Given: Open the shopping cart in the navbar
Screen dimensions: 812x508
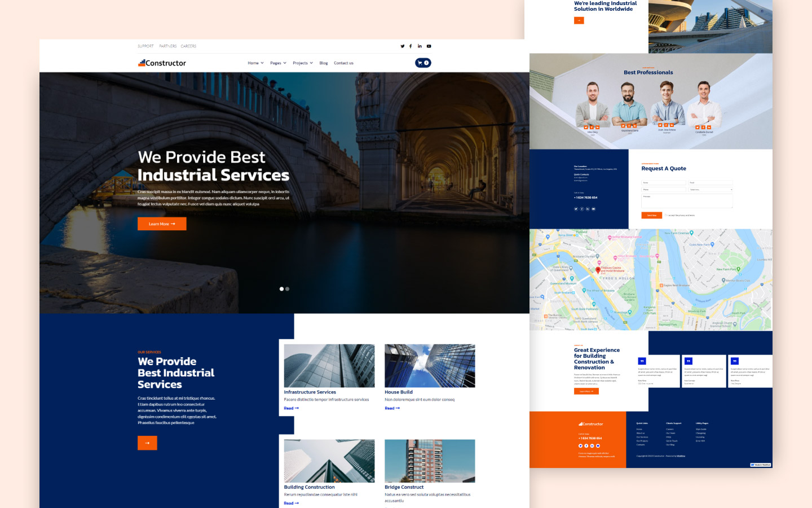Looking at the screenshot, I should (422, 63).
